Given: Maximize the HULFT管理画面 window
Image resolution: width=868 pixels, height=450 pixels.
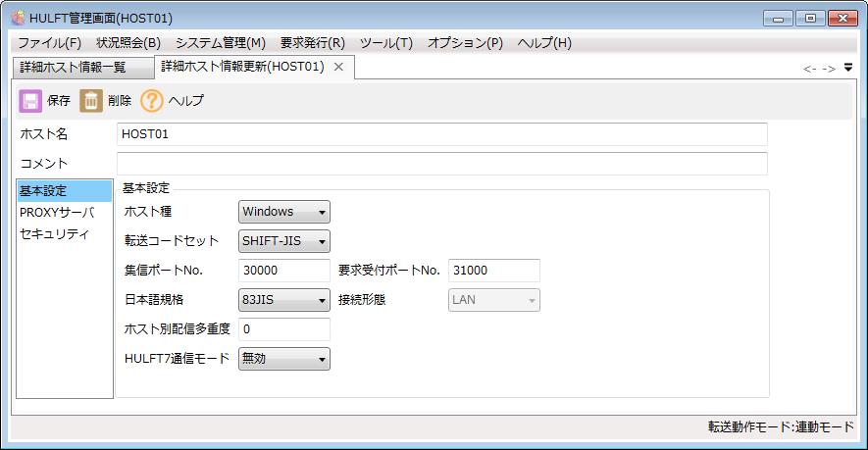Looking at the screenshot, I should click(x=810, y=19).
